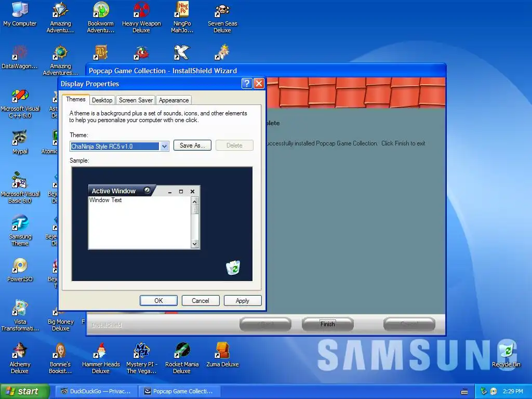The height and width of the screenshot is (399, 532).
Task: Open the Mypal browser shortcut
Action: tap(20, 142)
